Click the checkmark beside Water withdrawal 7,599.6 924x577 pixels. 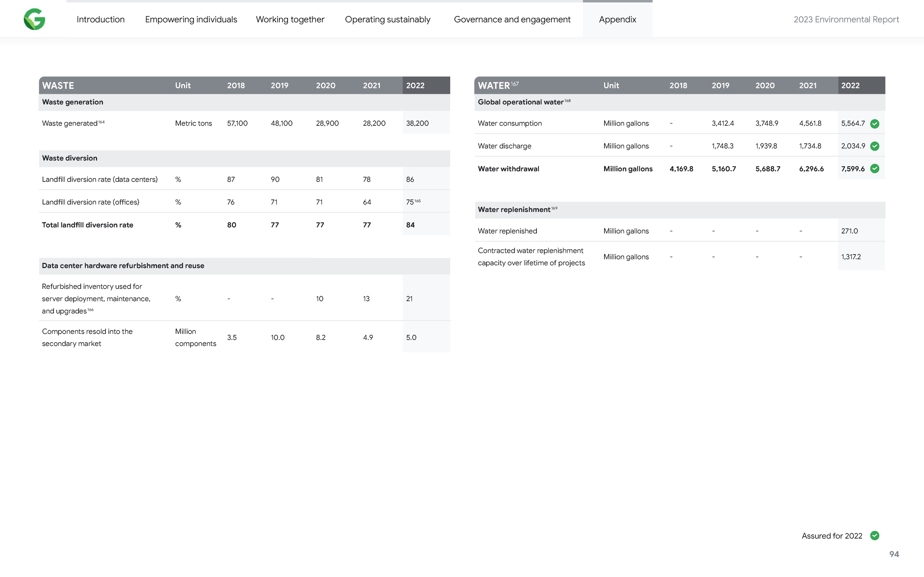tap(874, 169)
